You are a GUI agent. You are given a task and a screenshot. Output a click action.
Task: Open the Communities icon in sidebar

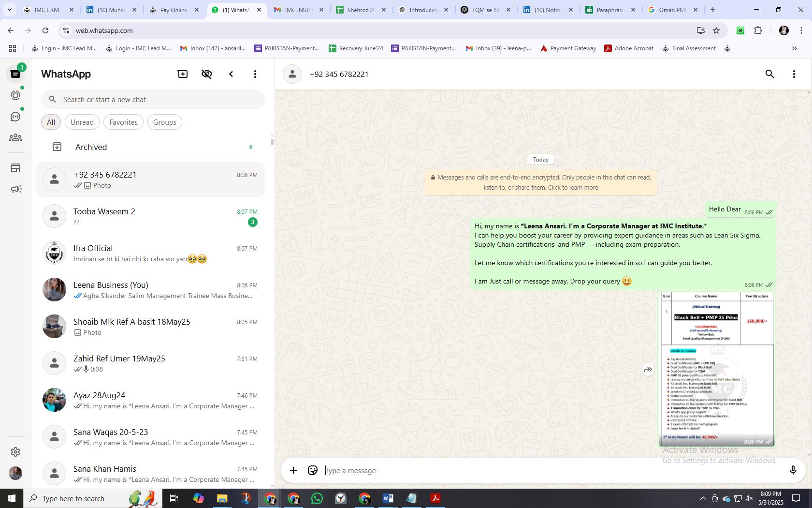(15, 138)
